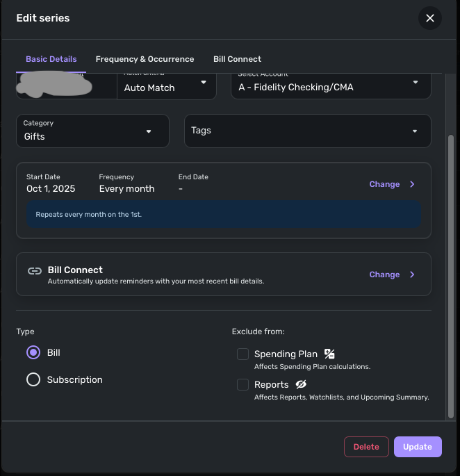This screenshot has height=476, width=460.
Task: Close the Edit series dialog
Action: [430, 18]
